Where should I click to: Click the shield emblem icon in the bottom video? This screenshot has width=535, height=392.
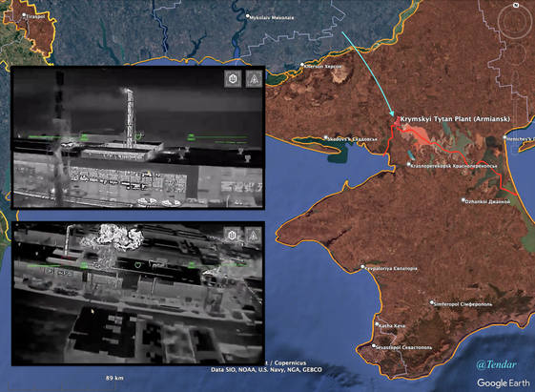[x=232, y=235]
